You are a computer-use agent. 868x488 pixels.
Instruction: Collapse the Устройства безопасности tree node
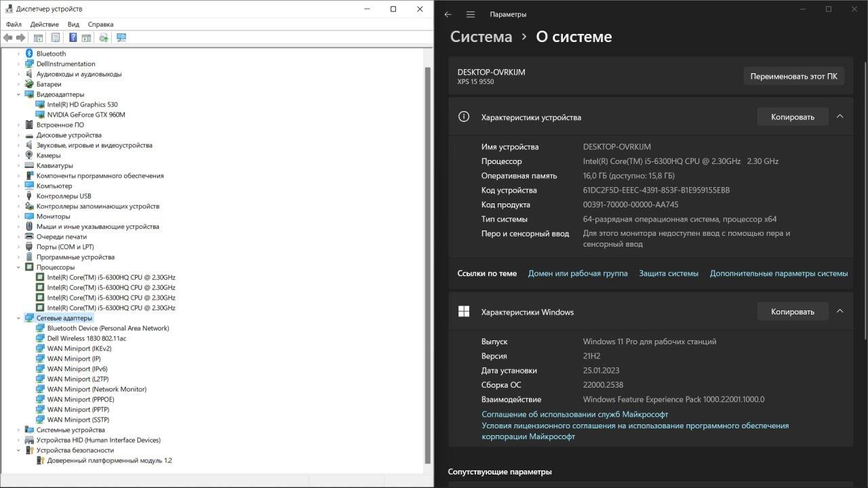click(x=19, y=450)
